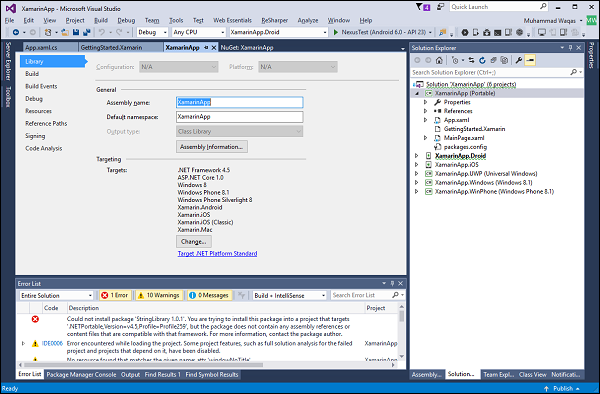This screenshot has width=600, height=394.
Task: Click the Open File folder icon
Action: click(x=65, y=33)
